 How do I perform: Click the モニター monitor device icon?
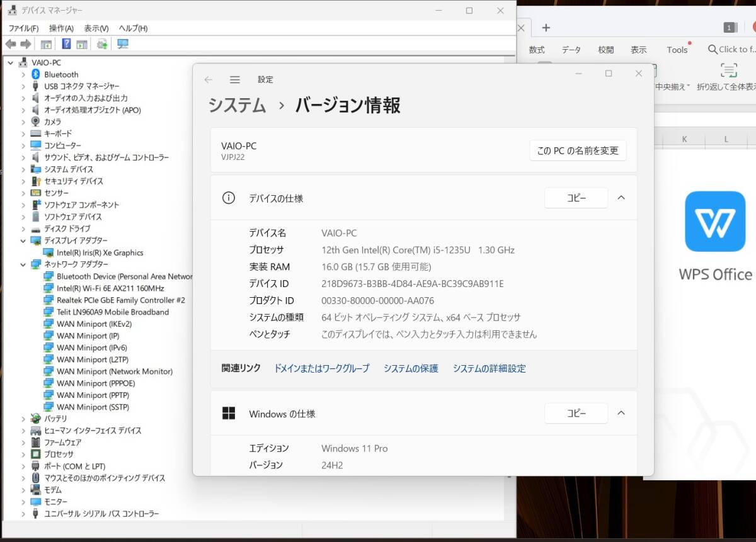click(36, 502)
